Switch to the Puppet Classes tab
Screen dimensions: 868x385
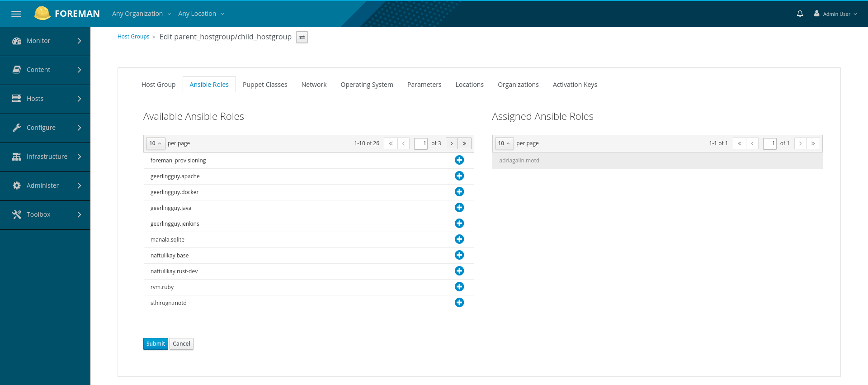click(x=265, y=85)
